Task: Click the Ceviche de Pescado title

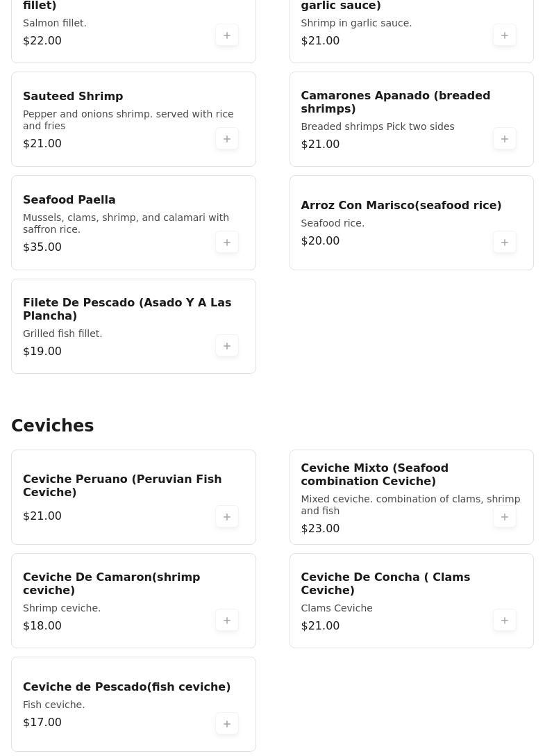Action: coord(126,687)
